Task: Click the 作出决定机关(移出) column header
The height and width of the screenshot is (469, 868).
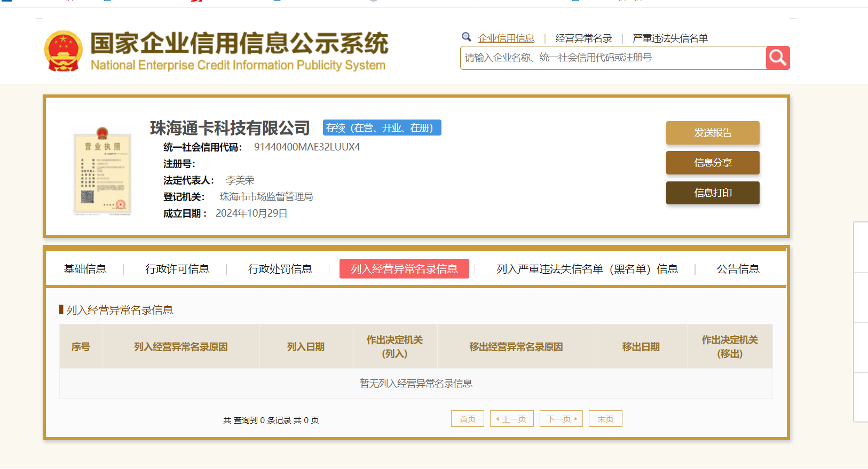Action: coord(730,347)
